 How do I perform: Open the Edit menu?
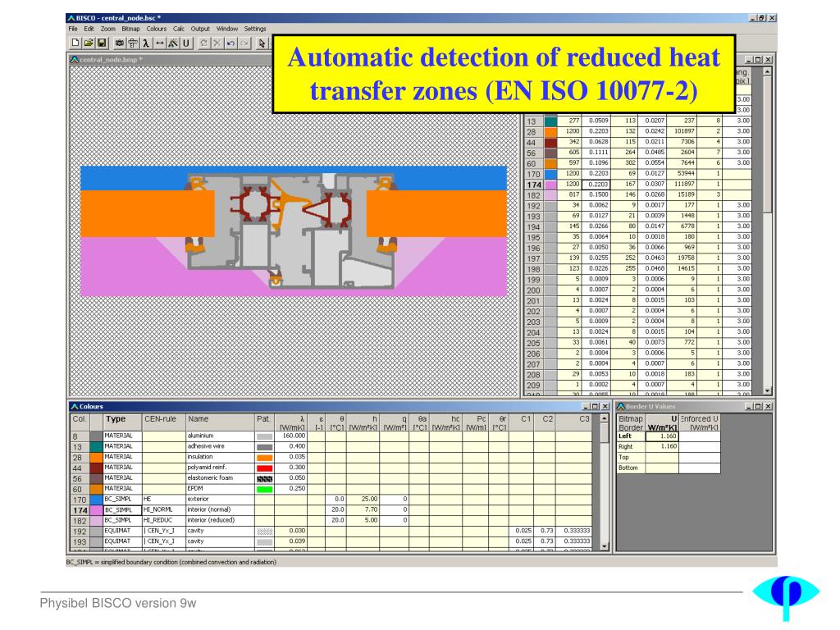click(89, 29)
